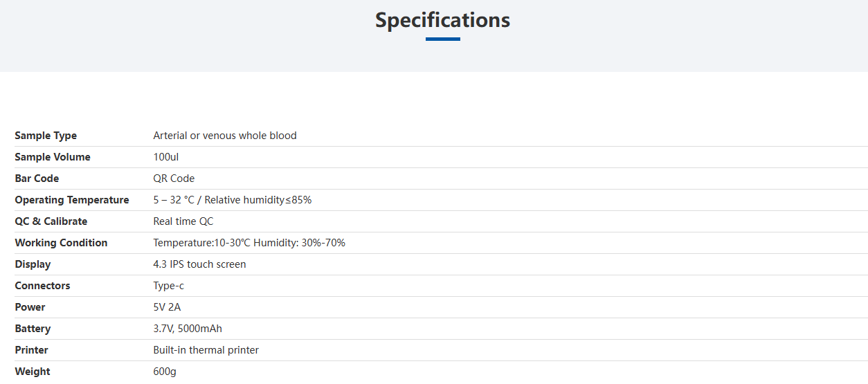
Task: Click the Specifications heading
Action: [443, 20]
